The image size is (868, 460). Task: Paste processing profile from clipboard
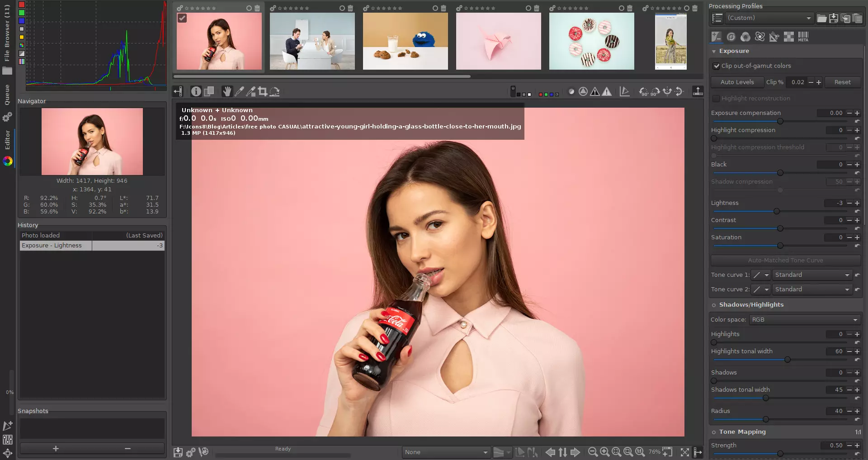(x=857, y=18)
